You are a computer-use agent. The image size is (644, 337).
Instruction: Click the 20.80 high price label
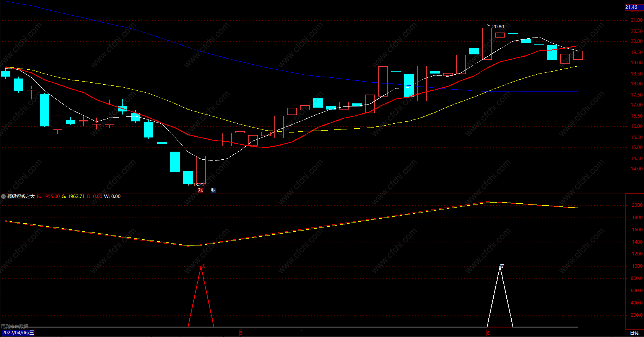point(498,27)
